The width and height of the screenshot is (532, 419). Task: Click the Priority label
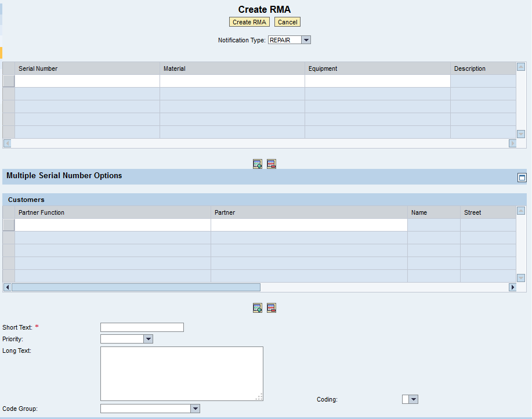13,339
